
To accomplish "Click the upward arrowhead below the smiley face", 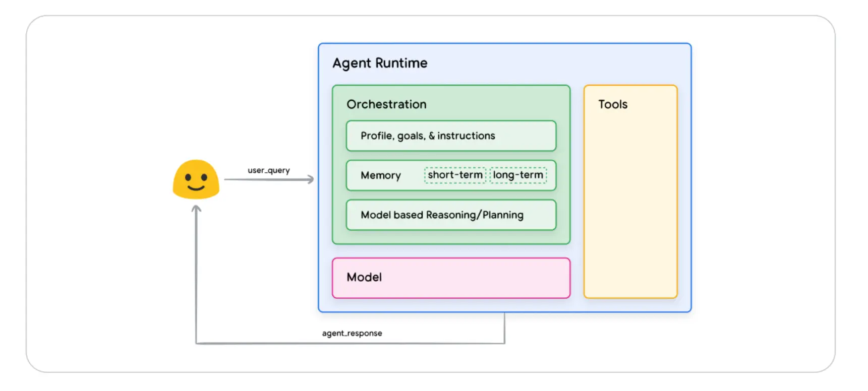I will coord(196,209).
